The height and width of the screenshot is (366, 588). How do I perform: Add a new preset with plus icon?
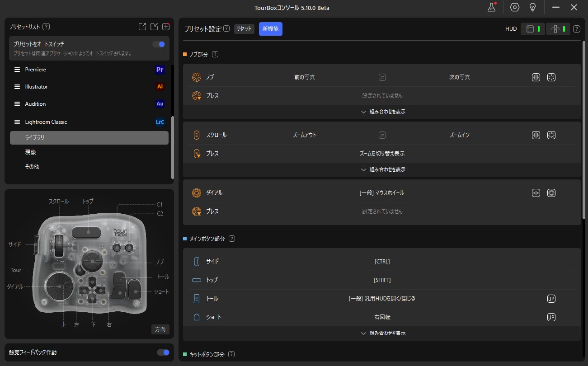[x=166, y=27]
